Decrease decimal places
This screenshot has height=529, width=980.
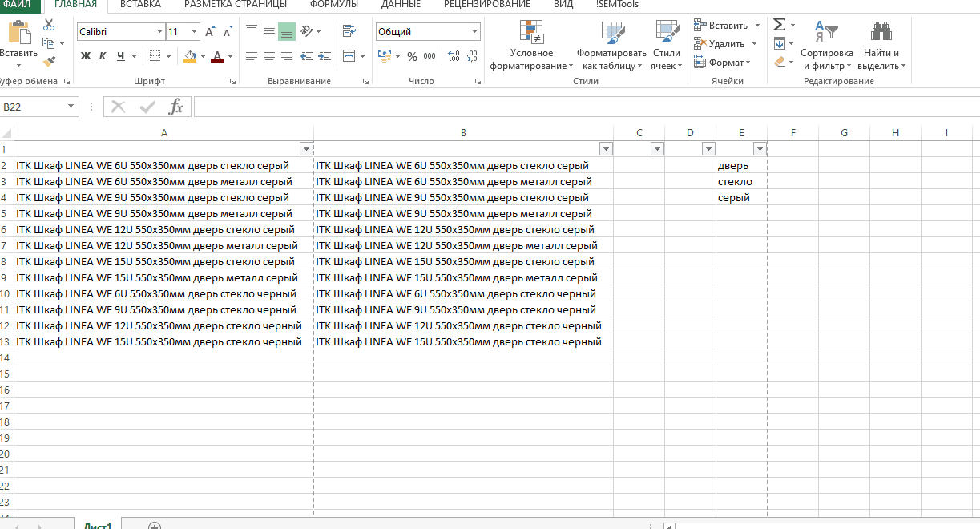[472, 56]
